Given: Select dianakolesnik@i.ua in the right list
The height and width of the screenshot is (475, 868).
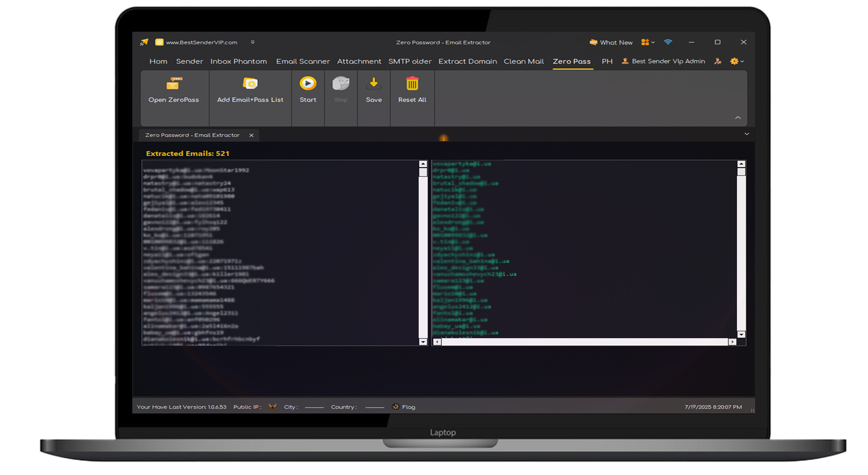Looking at the screenshot, I should pyautogui.click(x=465, y=332).
